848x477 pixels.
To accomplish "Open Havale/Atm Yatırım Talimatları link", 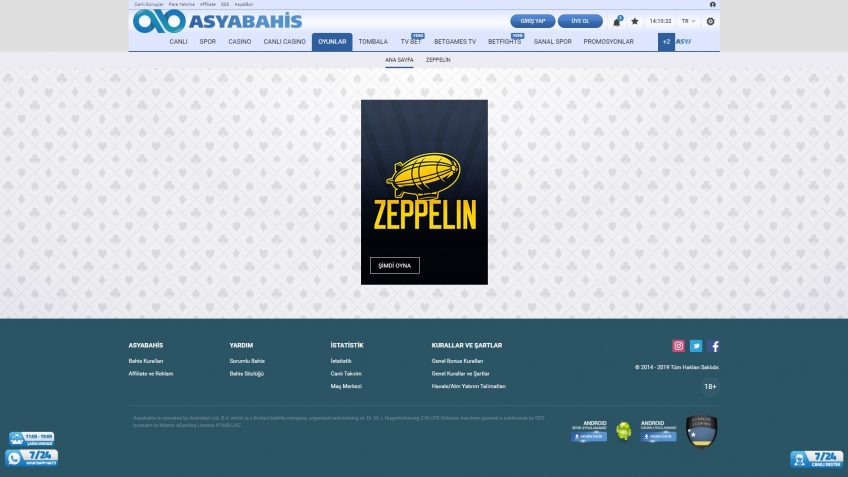I will click(x=469, y=387).
